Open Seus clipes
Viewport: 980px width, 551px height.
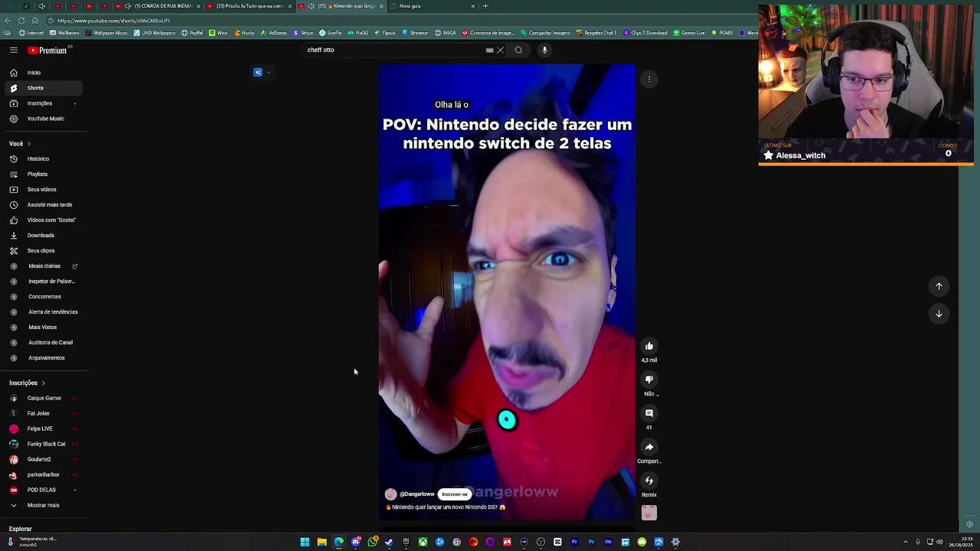pyautogui.click(x=42, y=251)
